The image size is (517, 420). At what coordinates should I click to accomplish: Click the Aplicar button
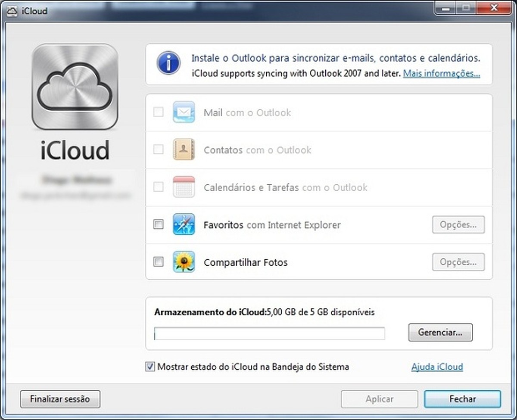[x=380, y=399]
